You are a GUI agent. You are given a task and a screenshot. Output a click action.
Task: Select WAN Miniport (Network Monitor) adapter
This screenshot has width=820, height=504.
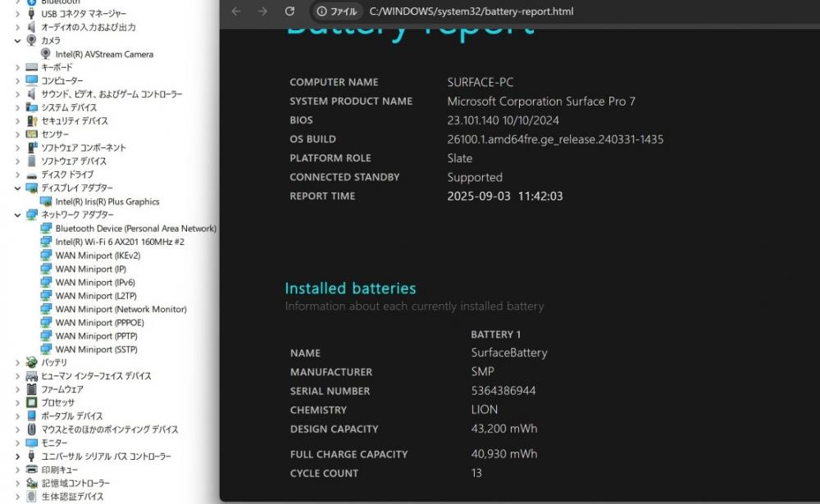tap(121, 309)
